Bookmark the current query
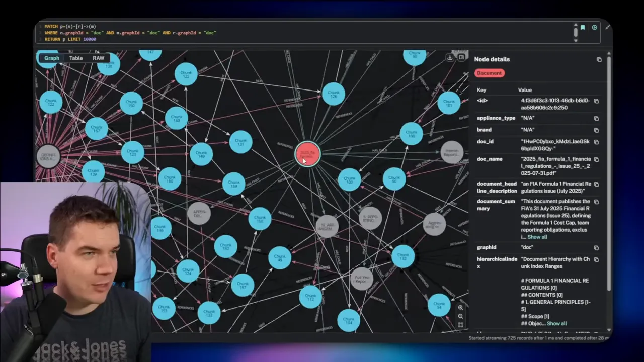This screenshot has width=644, height=362. pos(582,28)
